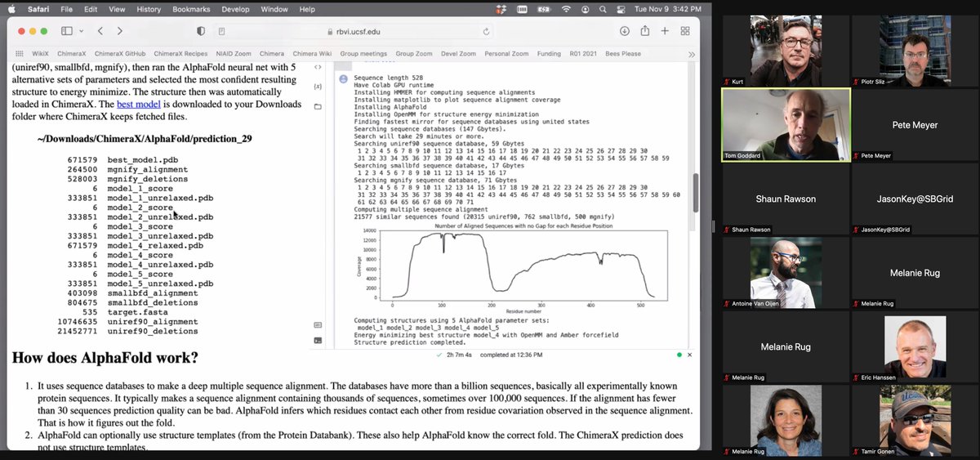Open the ChimeraX Recipes bookmark
Screen dimensions: 980x460
click(180, 54)
